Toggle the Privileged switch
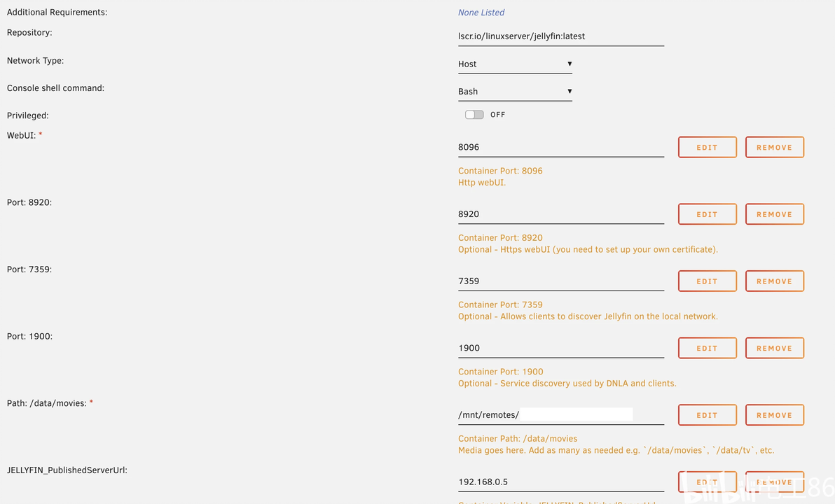 pyautogui.click(x=474, y=115)
